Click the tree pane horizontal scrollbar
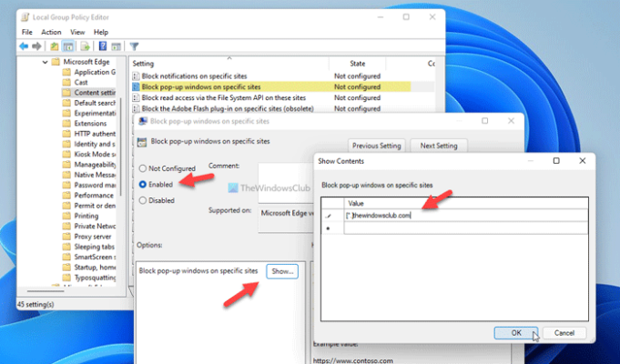This screenshot has width=620, height=364. click(x=46, y=291)
